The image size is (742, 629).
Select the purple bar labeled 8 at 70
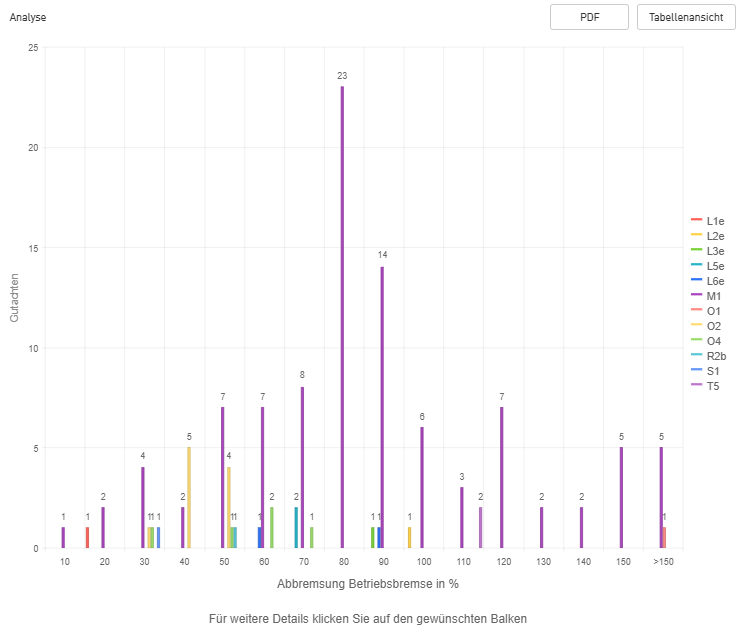pos(302,467)
